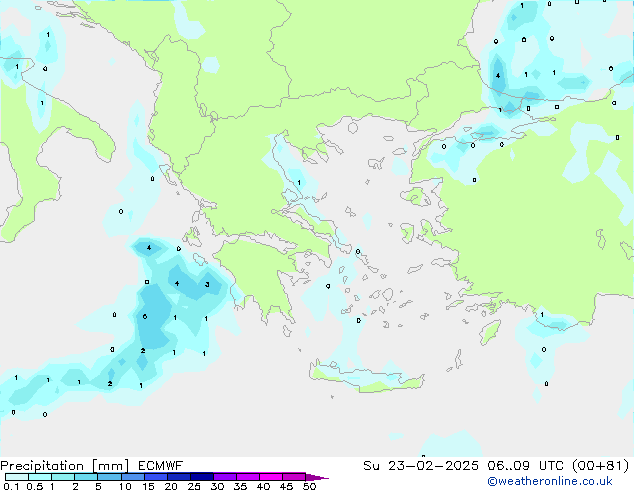Click the '06..09 UTC' time text
634x490 pixels.
pos(525,466)
